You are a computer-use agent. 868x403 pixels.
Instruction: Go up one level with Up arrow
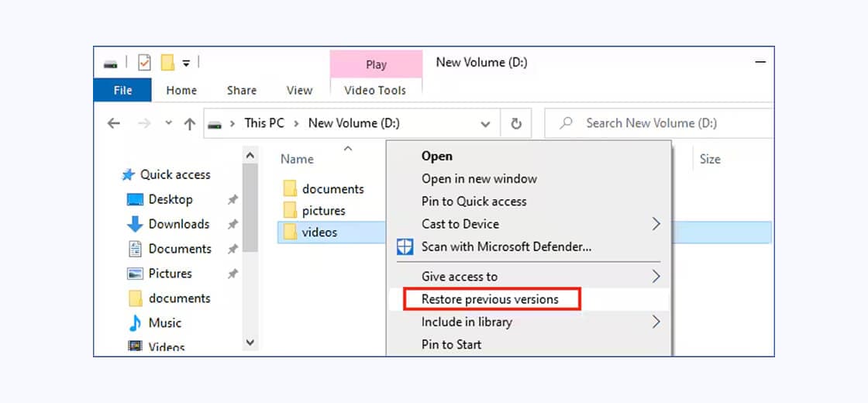point(190,123)
